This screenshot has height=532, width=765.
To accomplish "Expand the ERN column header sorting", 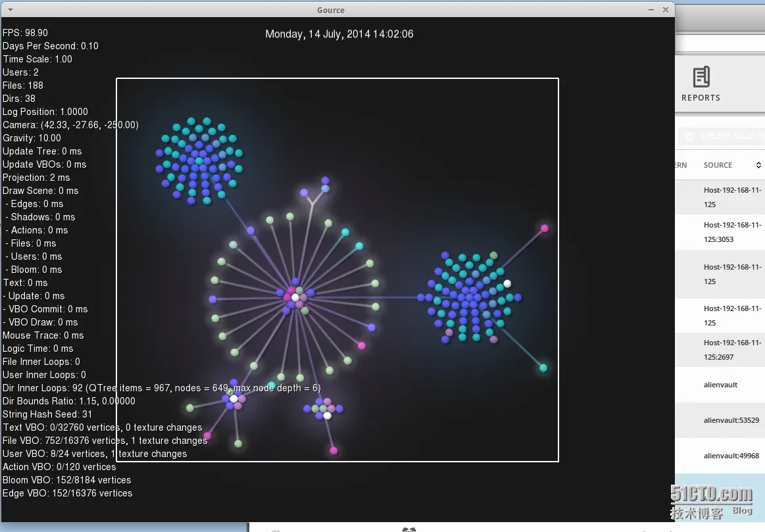I will (x=680, y=165).
